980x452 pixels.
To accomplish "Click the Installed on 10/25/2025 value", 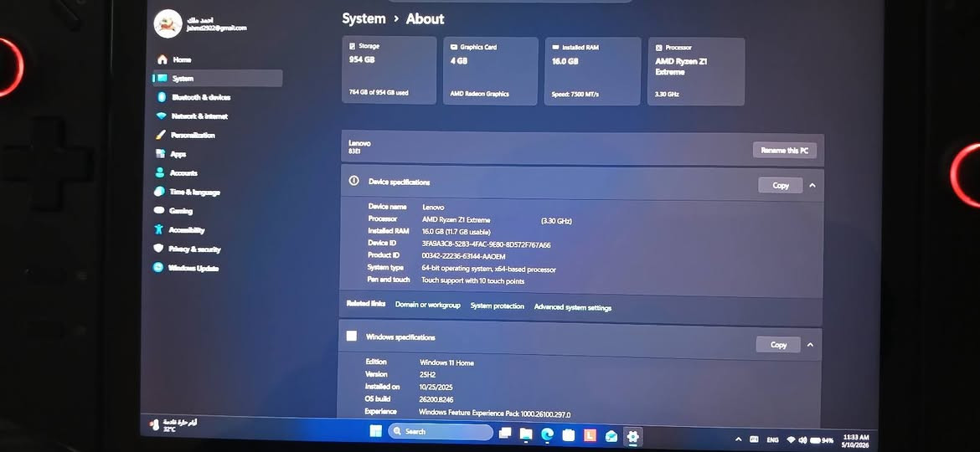I will 436,387.
